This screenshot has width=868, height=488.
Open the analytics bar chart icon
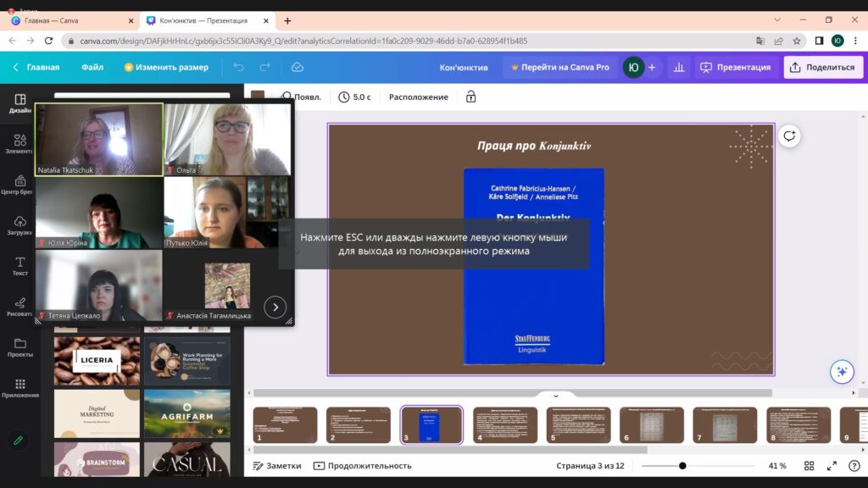click(679, 67)
